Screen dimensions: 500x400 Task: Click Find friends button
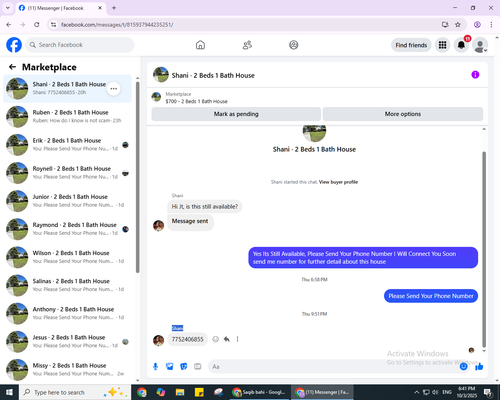coord(411,45)
